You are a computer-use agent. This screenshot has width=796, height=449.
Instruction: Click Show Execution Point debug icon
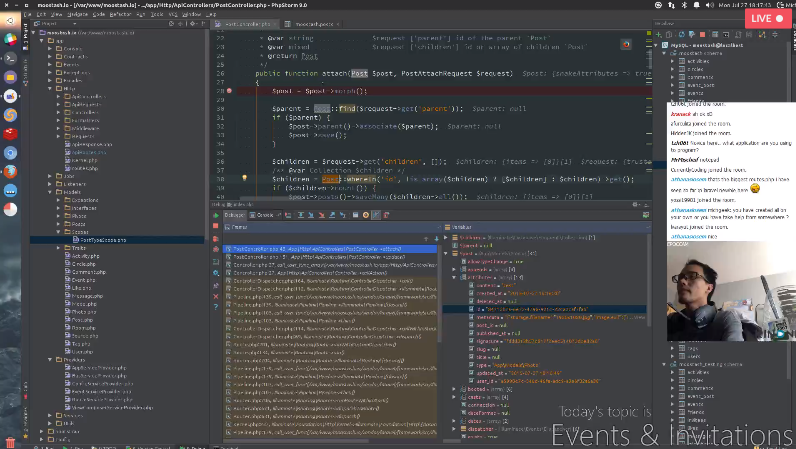[x=288, y=215]
